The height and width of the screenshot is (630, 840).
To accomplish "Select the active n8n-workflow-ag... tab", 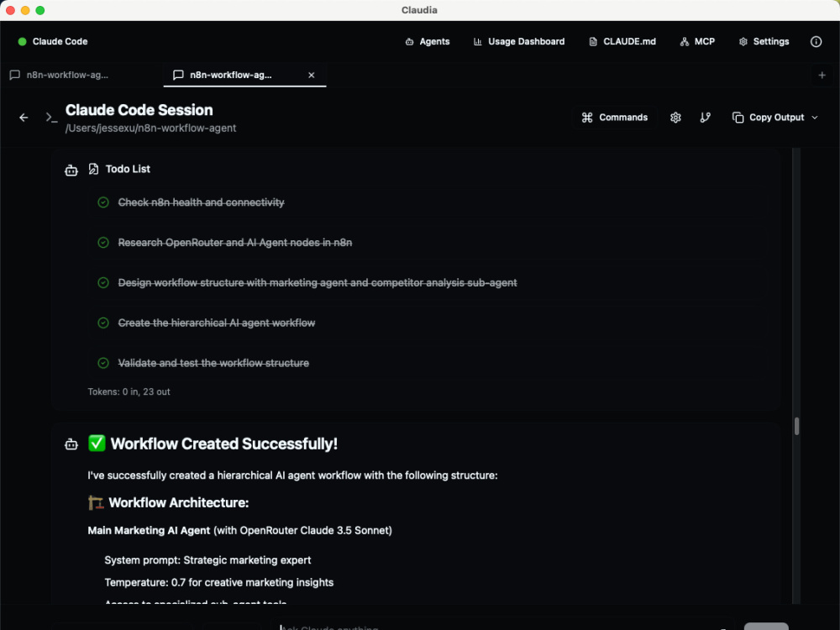I will click(x=244, y=75).
